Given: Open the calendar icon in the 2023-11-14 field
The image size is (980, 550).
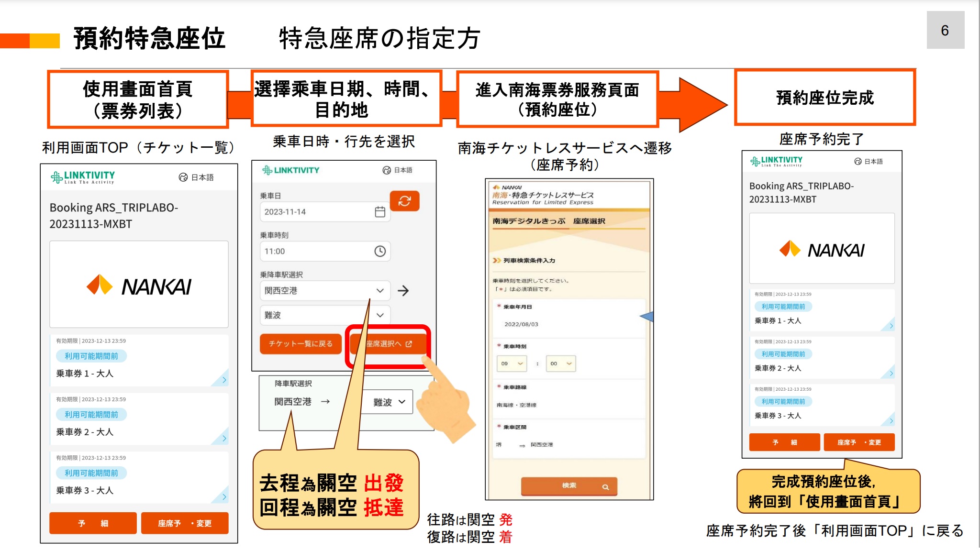Looking at the screenshot, I should (380, 212).
